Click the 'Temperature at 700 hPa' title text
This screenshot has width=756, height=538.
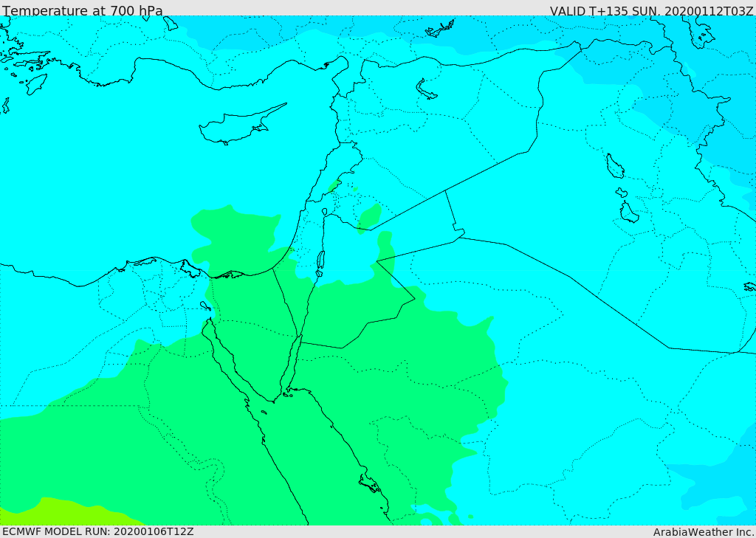click(83, 10)
